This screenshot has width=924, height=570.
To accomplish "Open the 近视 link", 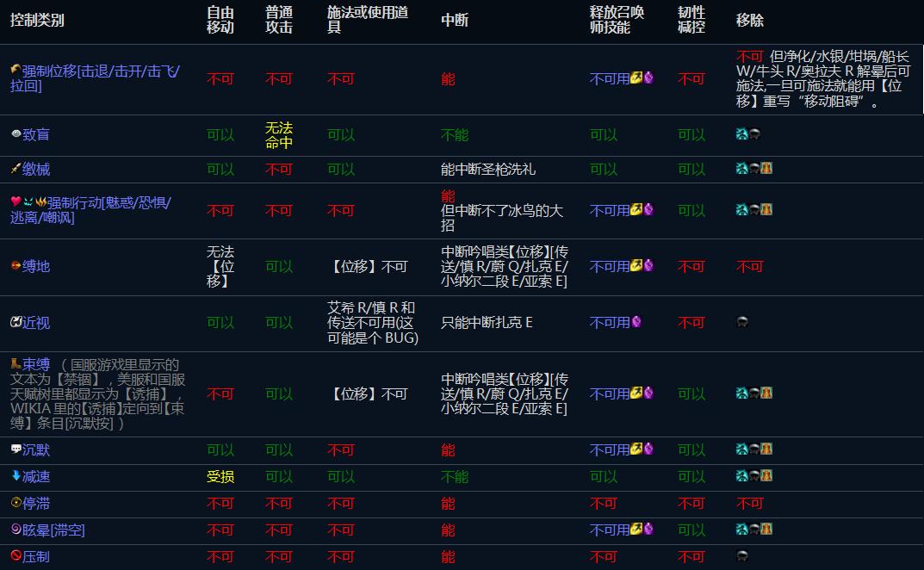I will [36, 323].
